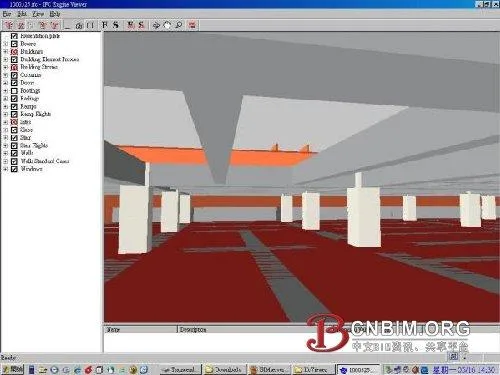This screenshot has height=375, width=500.
Task: Untick the Windows checkbox
Action: pyautogui.click(x=14, y=169)
